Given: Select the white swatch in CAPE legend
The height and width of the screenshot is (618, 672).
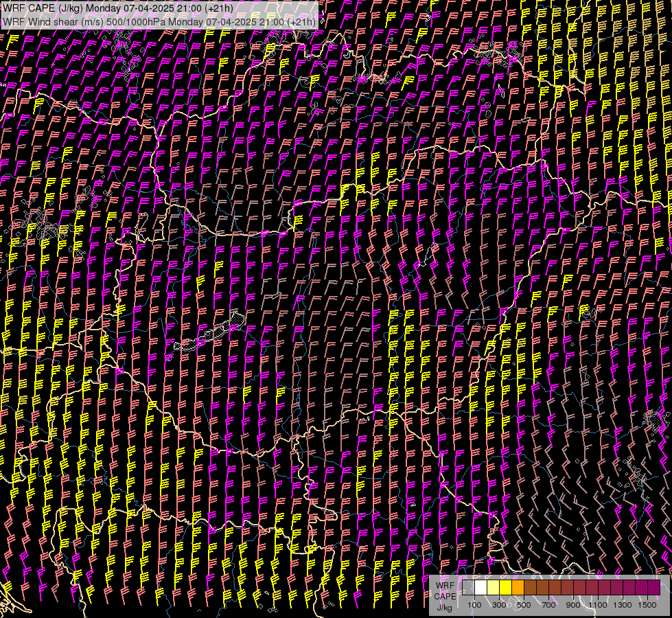Looking at the screenshot, I should [x=480, y=587].
